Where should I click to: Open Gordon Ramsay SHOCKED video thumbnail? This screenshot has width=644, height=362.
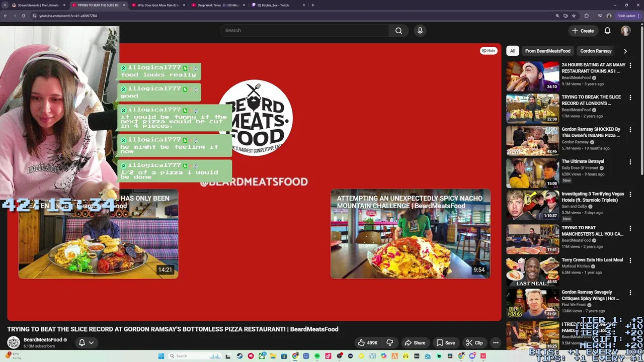pos(532,140)
